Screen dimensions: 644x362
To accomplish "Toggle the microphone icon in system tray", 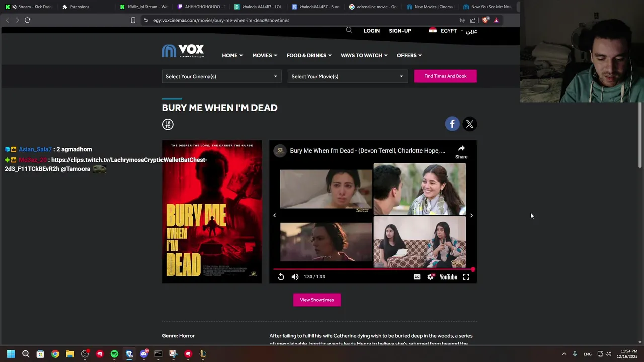I will (x=575, y=354).
